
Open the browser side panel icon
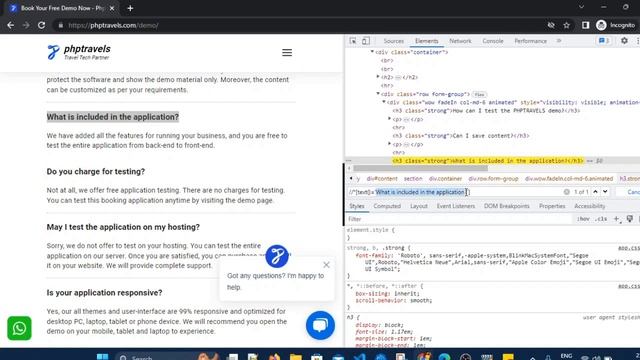click(x=585, y=25)
